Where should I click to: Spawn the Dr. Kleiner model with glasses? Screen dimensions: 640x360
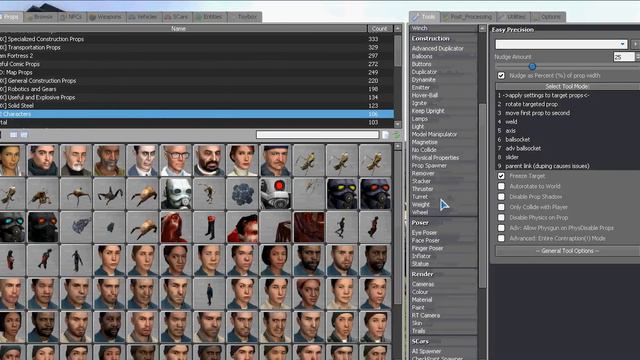click(x=176, y=160)
